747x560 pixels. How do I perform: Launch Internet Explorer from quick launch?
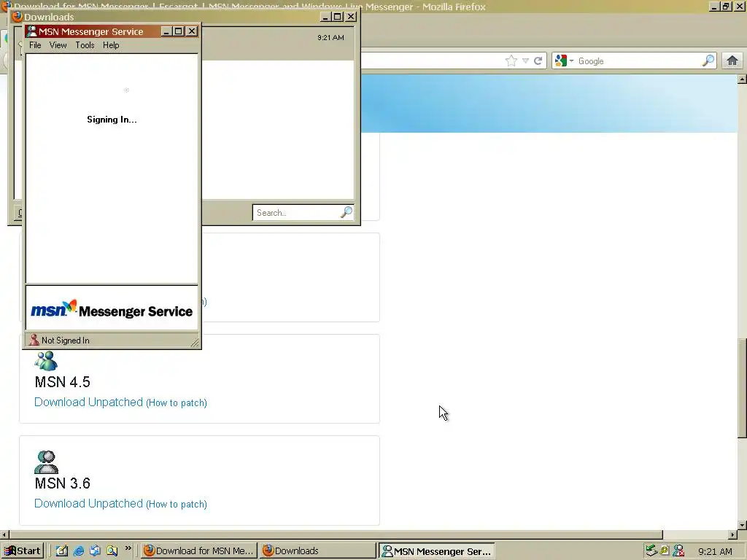tap(79, 551)
